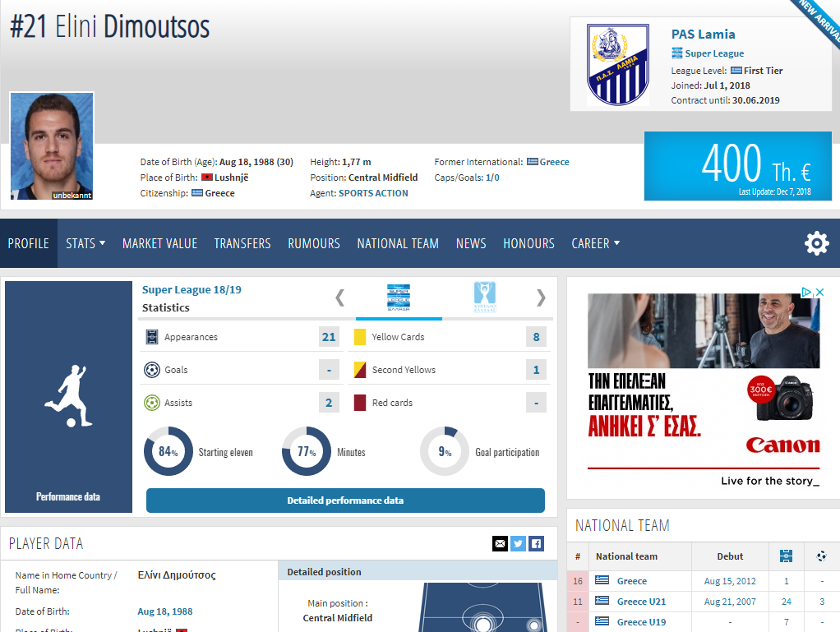
Task: Click the Aug 21, 2007 debut date
Action: (x=730, y=602)
